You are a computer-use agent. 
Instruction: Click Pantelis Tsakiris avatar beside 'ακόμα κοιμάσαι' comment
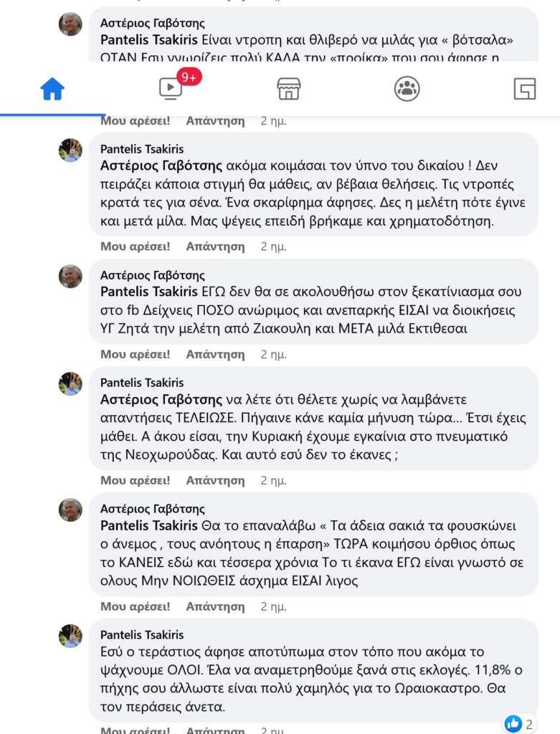click(x=70, y=151)
